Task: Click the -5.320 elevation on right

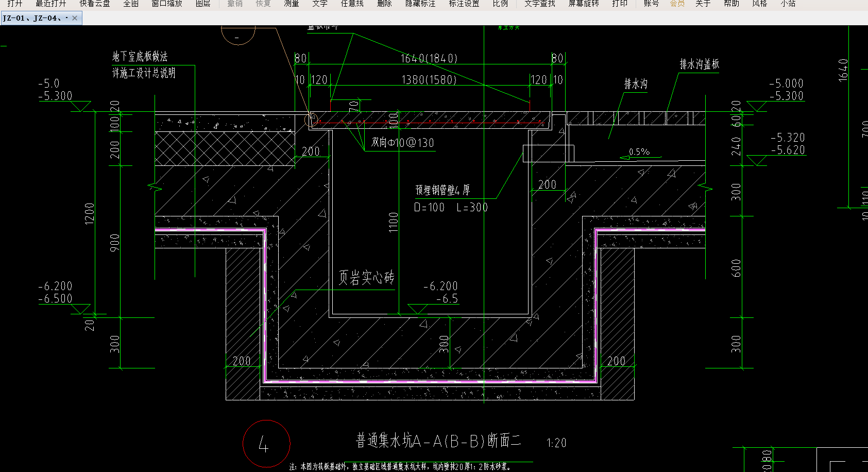Action: pos(788,138)
